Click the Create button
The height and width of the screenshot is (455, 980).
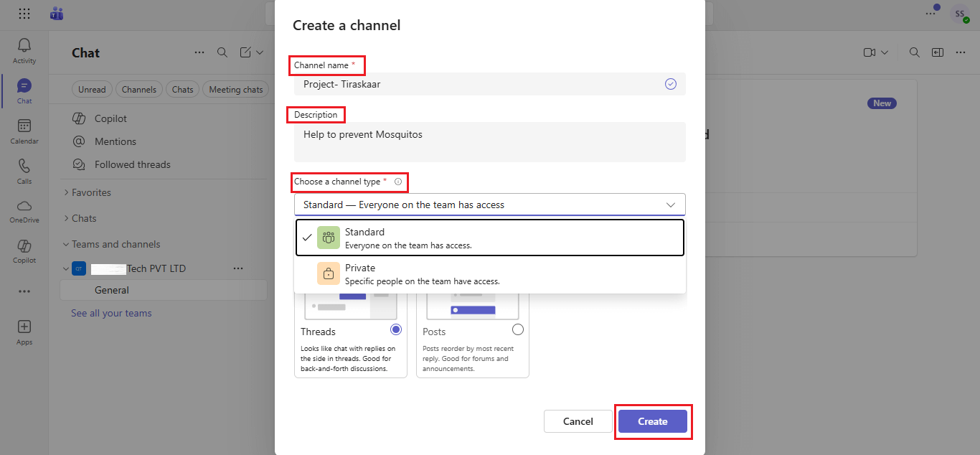pos(652,421)
